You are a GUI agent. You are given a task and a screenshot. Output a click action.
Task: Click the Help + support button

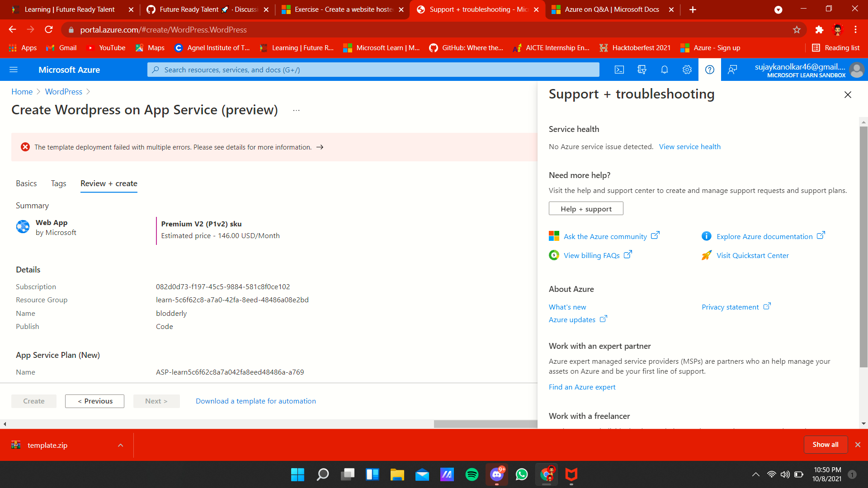coord(586,209)
